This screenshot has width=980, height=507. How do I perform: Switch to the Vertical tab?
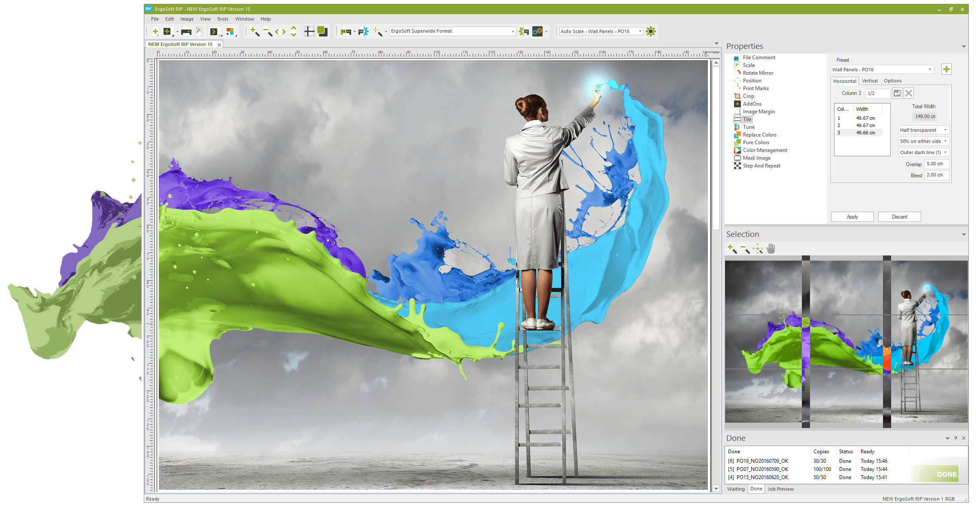point(870,81)
